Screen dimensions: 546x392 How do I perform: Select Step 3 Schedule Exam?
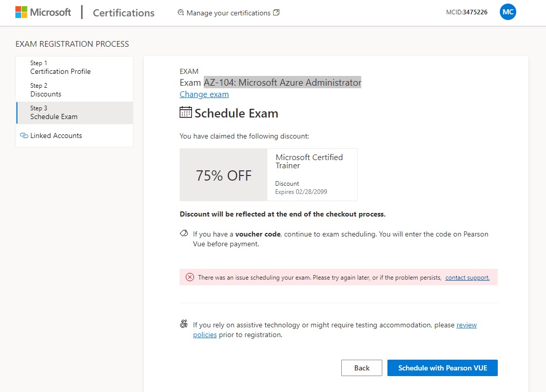pos(74,113)
